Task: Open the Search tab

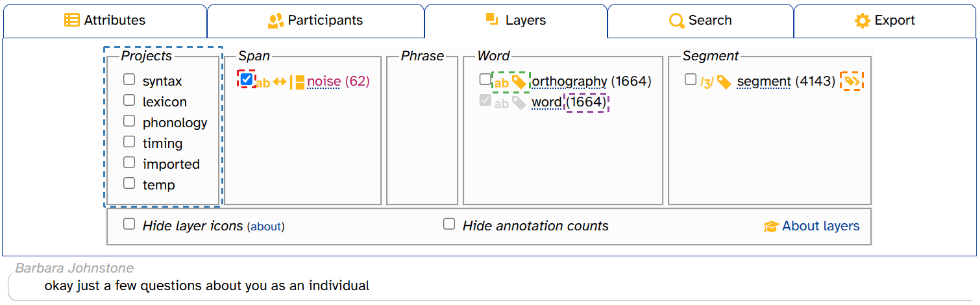Action: tap(700, 21)
